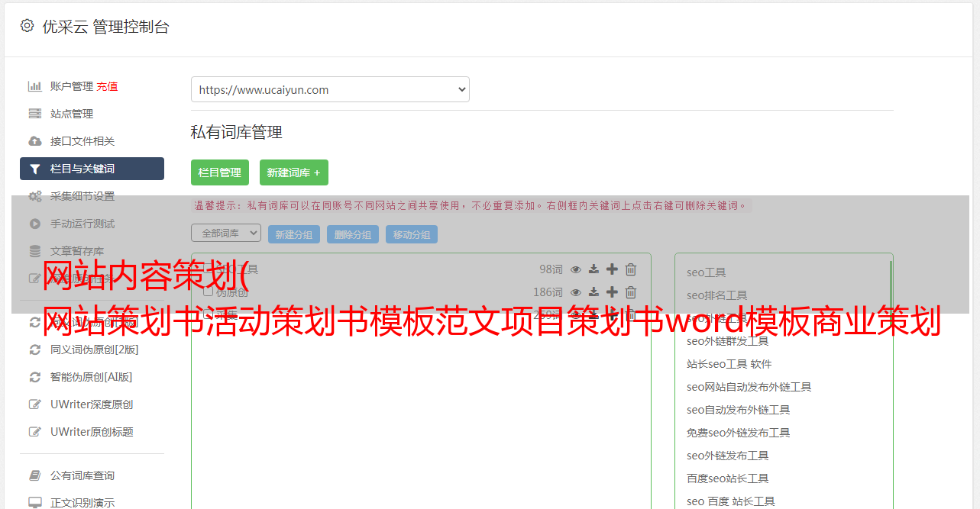The width and height of the screenshot is (980, 509).
Task: Open the site URL dropdown ucaiyun.com
Action: (x=330, y=89)
